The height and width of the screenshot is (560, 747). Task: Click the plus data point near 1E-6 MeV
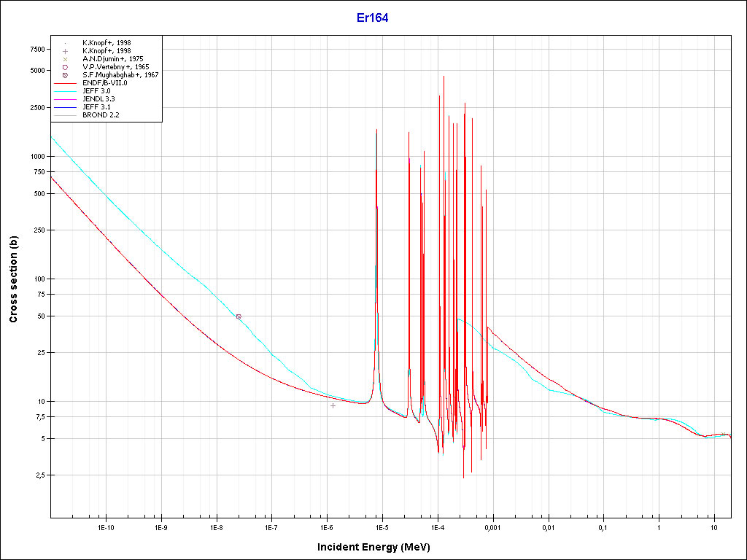pyautogui.click(x=333, y=405)
